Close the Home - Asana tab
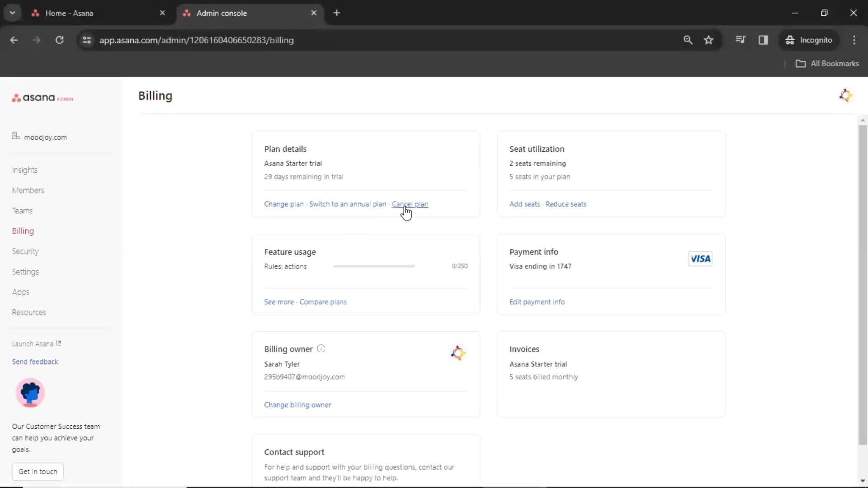The width and height of the screenshot is (868, 488). coord(162,13)
